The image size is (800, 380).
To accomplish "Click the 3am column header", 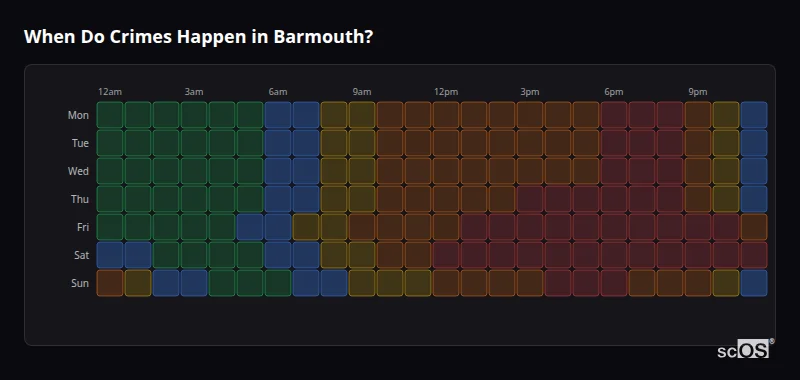I will pos(194,92).
